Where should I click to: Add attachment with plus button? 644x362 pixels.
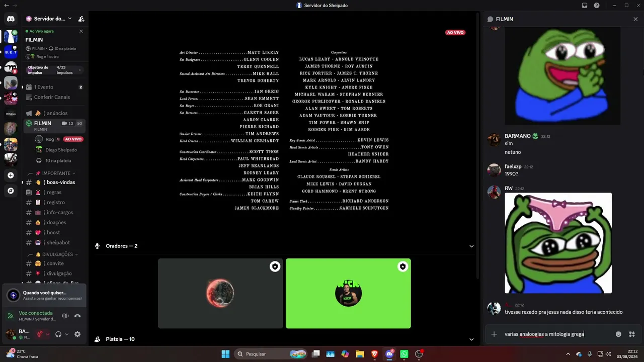pos(494,334)
